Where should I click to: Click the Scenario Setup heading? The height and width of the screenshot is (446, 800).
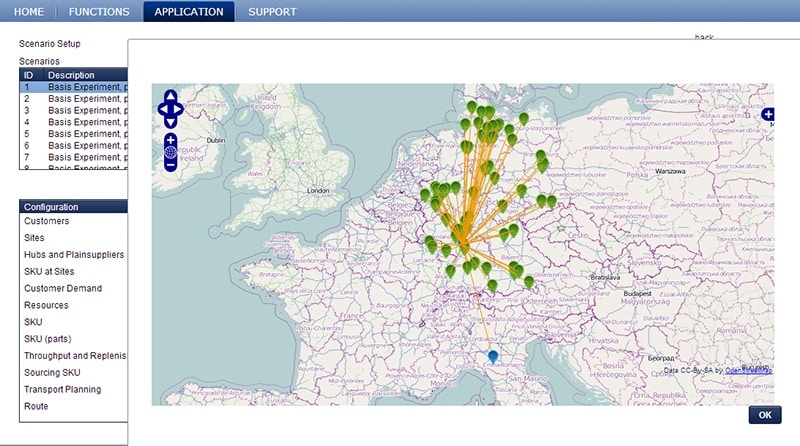(49, 44)
